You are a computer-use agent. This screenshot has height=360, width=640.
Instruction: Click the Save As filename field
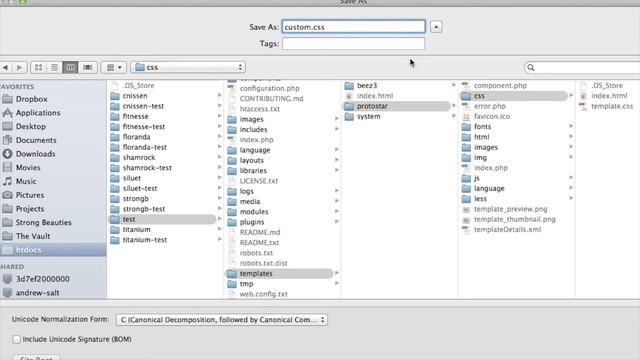353,27
